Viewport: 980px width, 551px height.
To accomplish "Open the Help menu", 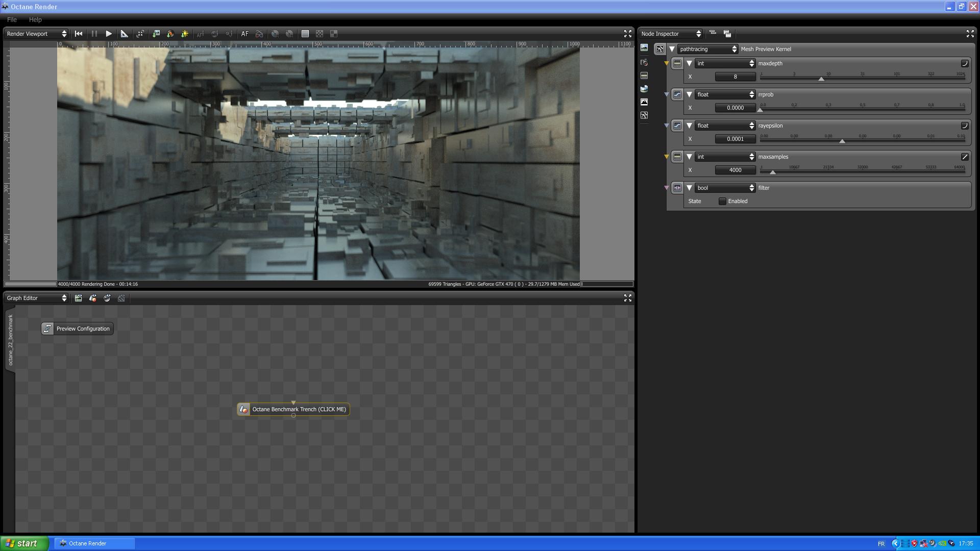I will (x=35, y=19).
